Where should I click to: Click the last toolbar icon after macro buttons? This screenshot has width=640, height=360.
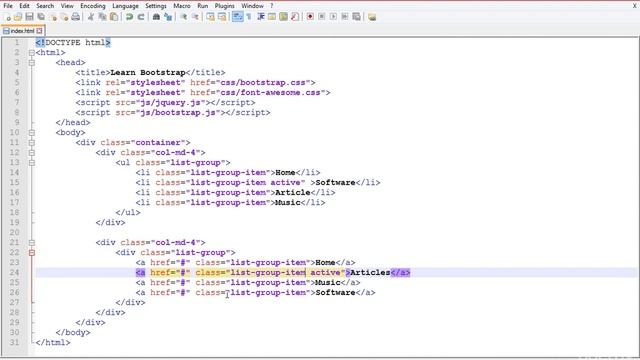pos(372,17)
